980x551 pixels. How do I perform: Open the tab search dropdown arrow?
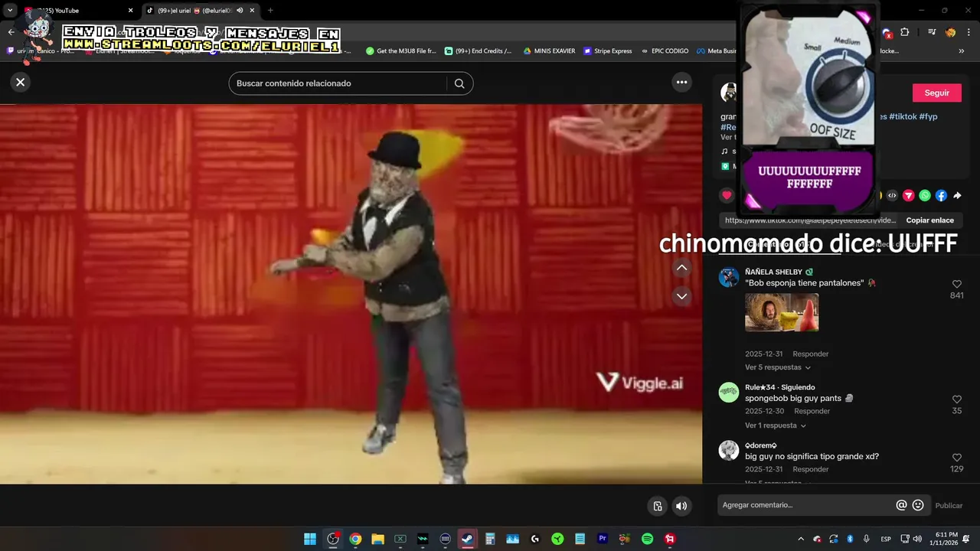pos(10,11)
